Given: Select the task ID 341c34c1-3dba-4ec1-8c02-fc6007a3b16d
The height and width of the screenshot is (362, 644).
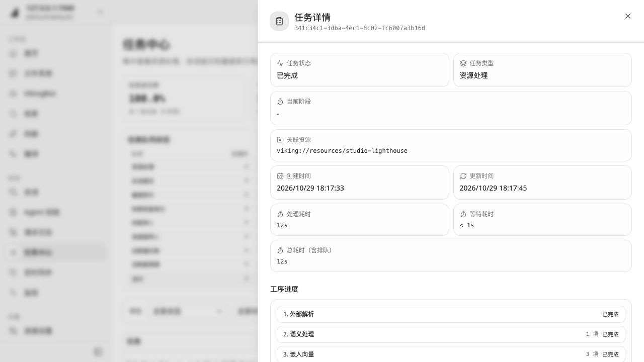Looking at the screenshot, I should pyautogui.click(x=360, y=28).
